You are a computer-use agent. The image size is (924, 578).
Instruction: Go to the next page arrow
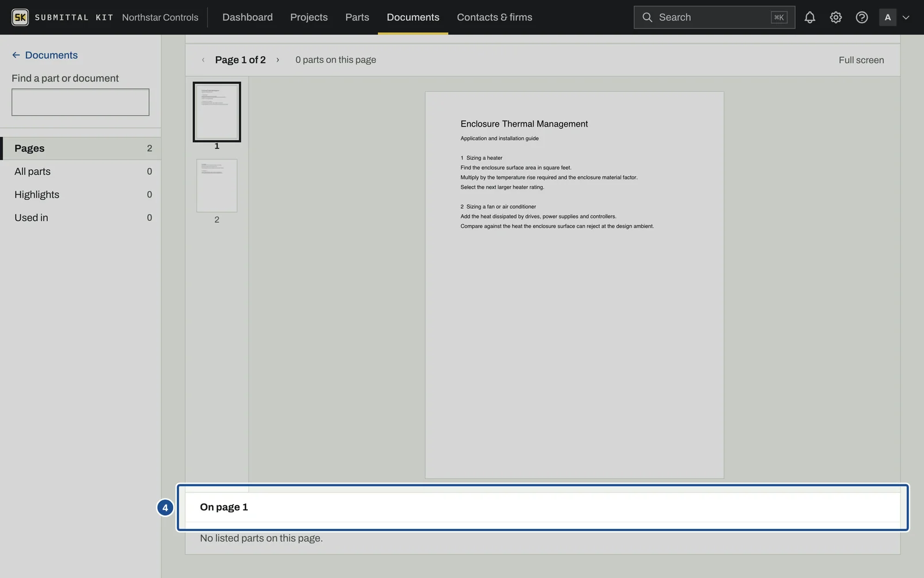(x=278, y=60)
